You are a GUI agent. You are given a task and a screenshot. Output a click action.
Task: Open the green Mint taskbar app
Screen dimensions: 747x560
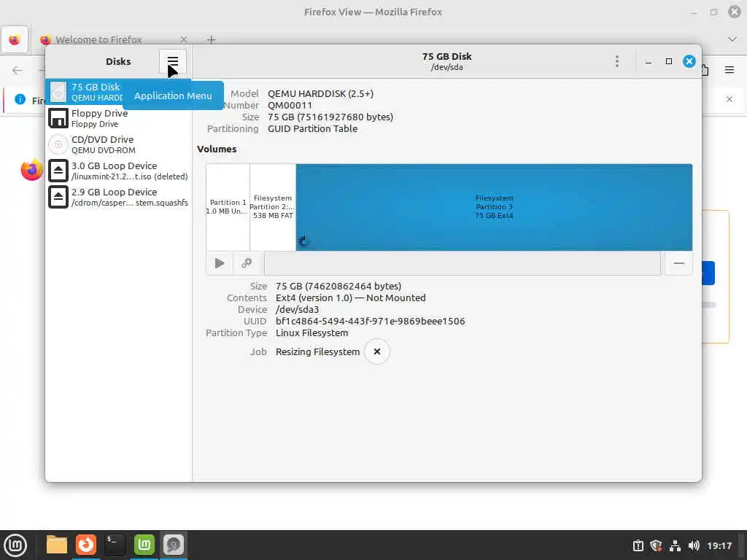tap(144, 545)
